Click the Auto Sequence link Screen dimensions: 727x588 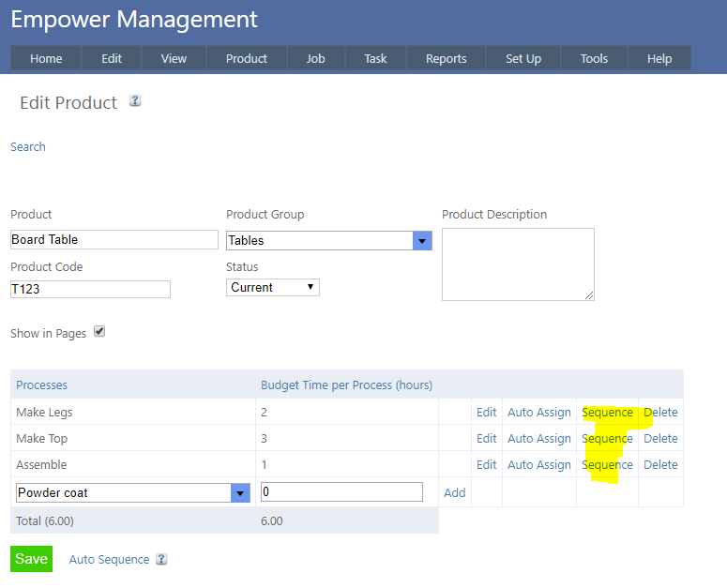tap(109, 560)
